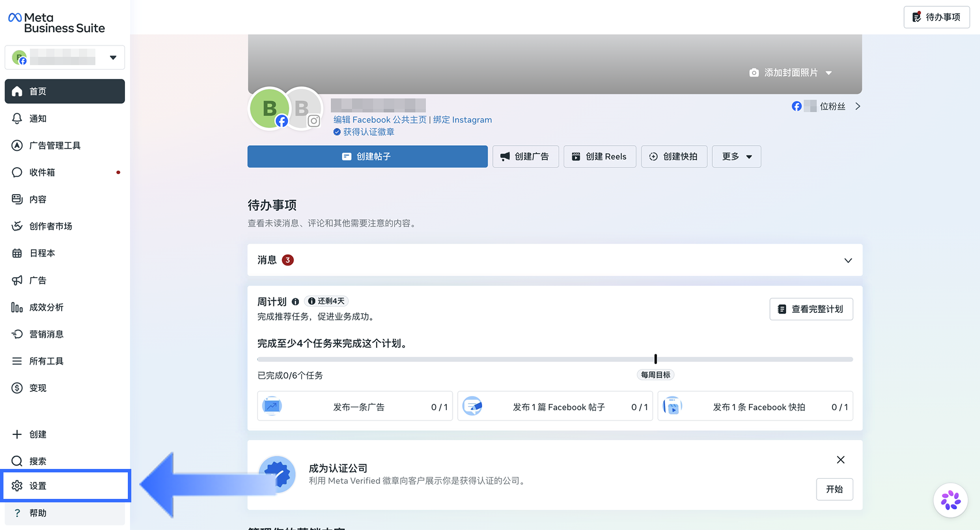
Task: Open the 位粉丝 followers chevron
Action: pos(858,107)
